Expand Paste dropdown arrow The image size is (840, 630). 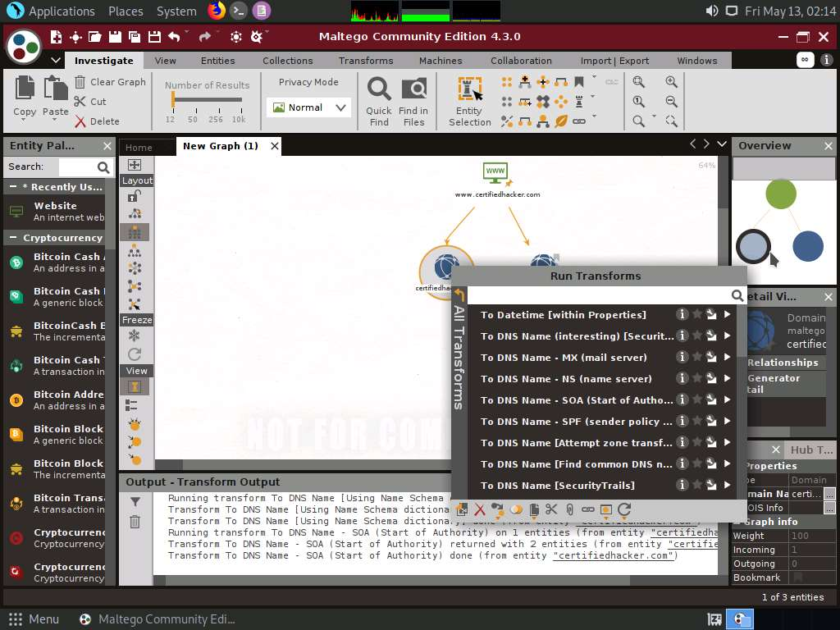click(x=54, y=121)
